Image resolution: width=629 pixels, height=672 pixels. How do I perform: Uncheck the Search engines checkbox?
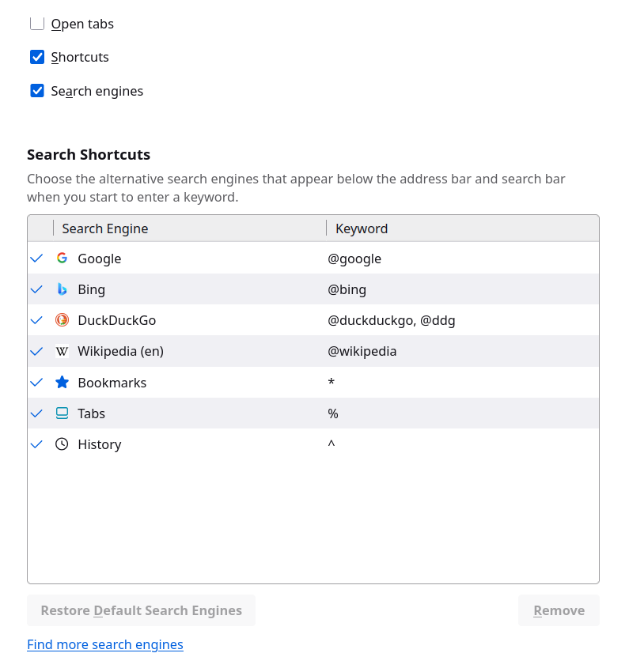click(36, 91)
